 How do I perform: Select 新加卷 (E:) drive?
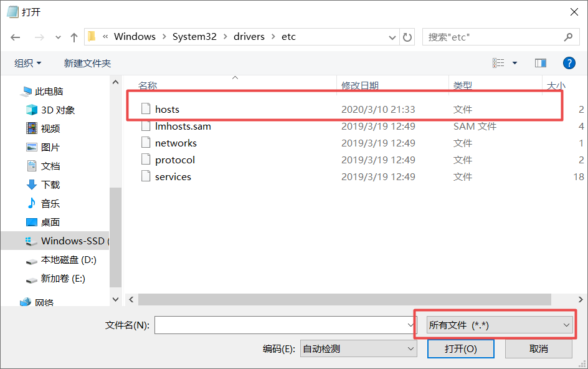[x=63, y=279]
